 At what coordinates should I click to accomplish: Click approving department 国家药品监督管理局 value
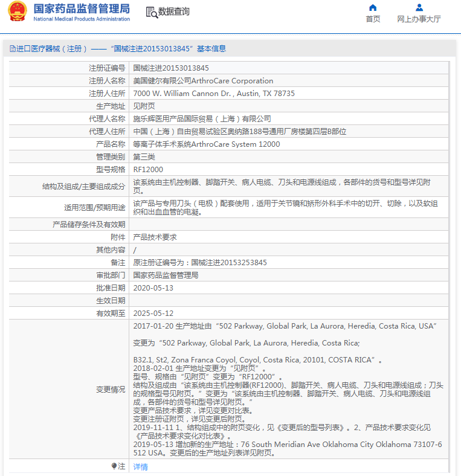[x=166, y=275]
